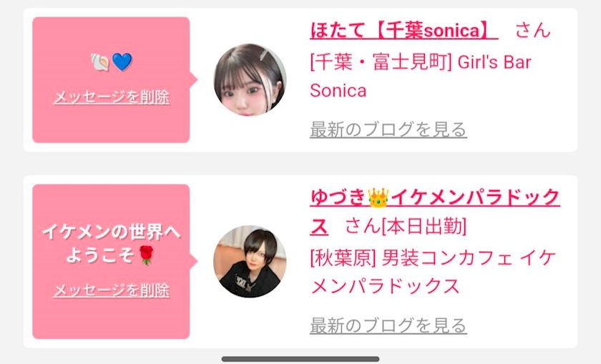View ゆづき's latest blog link
The width and height of the screenshot is (601, 364).
[388, 325]
